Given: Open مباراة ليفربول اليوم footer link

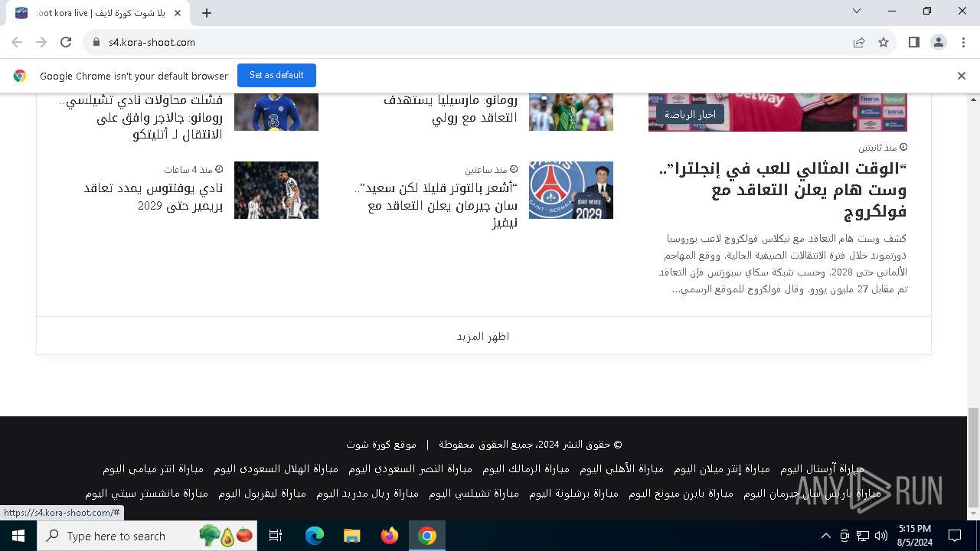Looking at the screenshot, I should (262, 494).
